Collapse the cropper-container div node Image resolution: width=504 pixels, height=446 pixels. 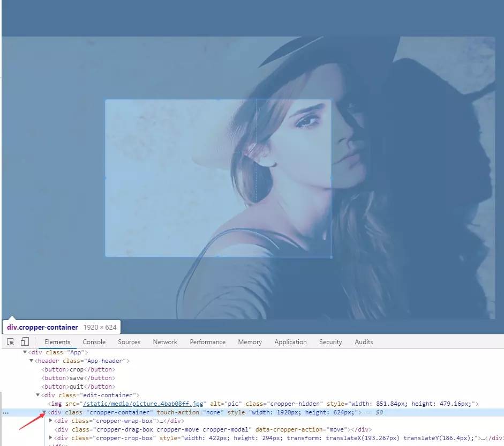44,412
